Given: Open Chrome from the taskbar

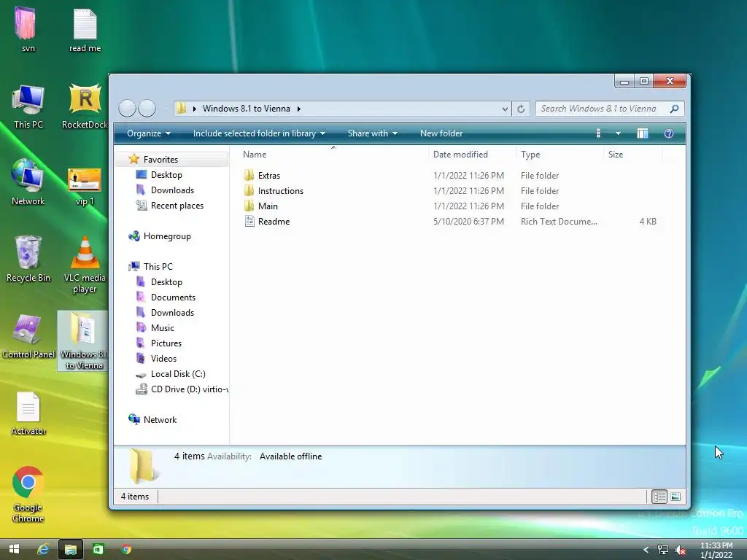Looking at the screenshot, I should tap(126, 549).
